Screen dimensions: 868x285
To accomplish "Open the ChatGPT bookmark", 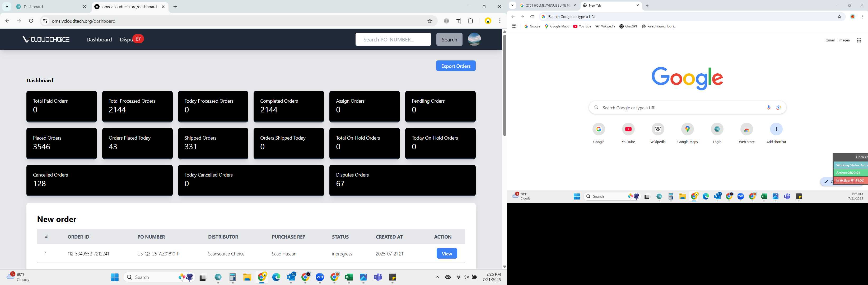I will (628, 26).
